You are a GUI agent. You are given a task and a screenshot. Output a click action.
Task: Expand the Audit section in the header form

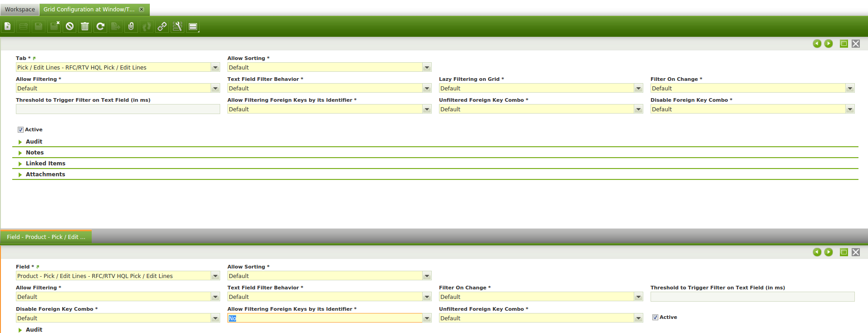click(x=34, y=142)
